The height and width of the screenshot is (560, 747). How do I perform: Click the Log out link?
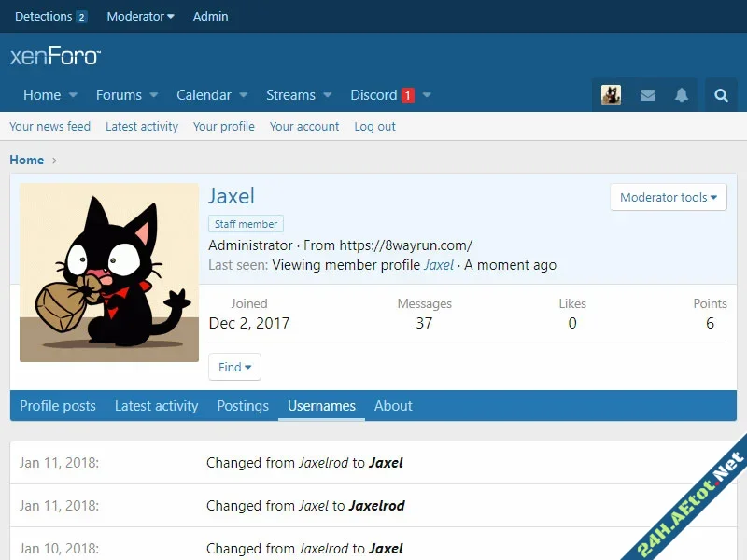click(374, 126)
